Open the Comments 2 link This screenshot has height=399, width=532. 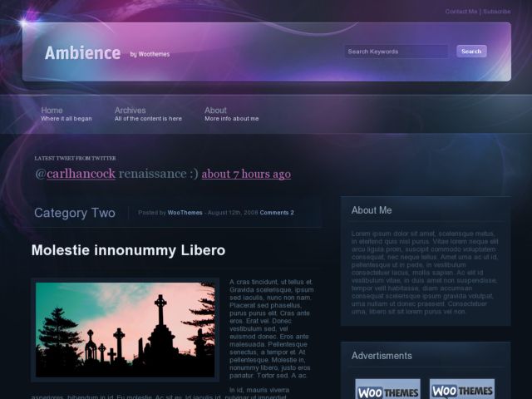point(277,213)
